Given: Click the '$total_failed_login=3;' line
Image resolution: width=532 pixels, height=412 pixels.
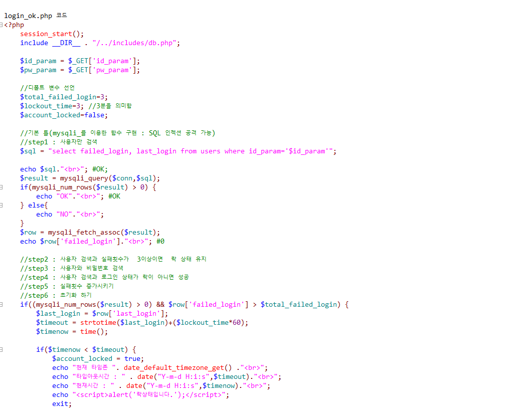Looking at the screenshot, I should coord(64,97).
